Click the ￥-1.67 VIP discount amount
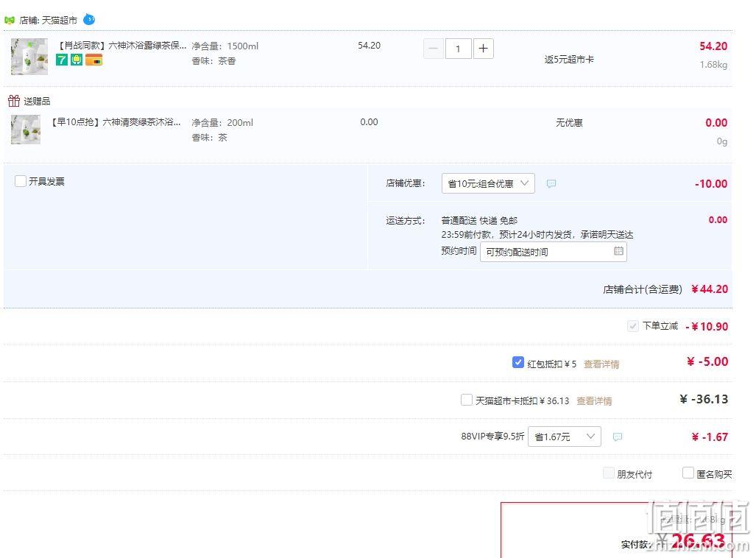The image size is (756, 558). coord(709,437)
